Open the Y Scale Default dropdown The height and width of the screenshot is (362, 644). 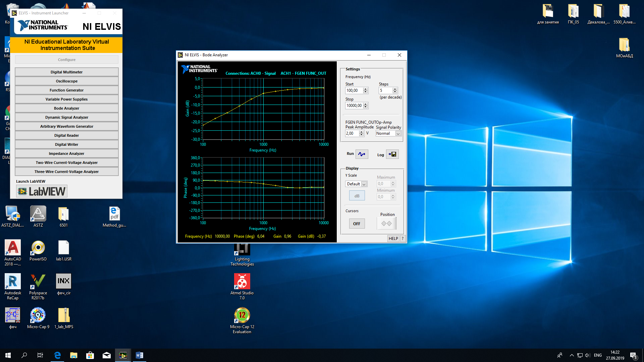pos(356,184)
